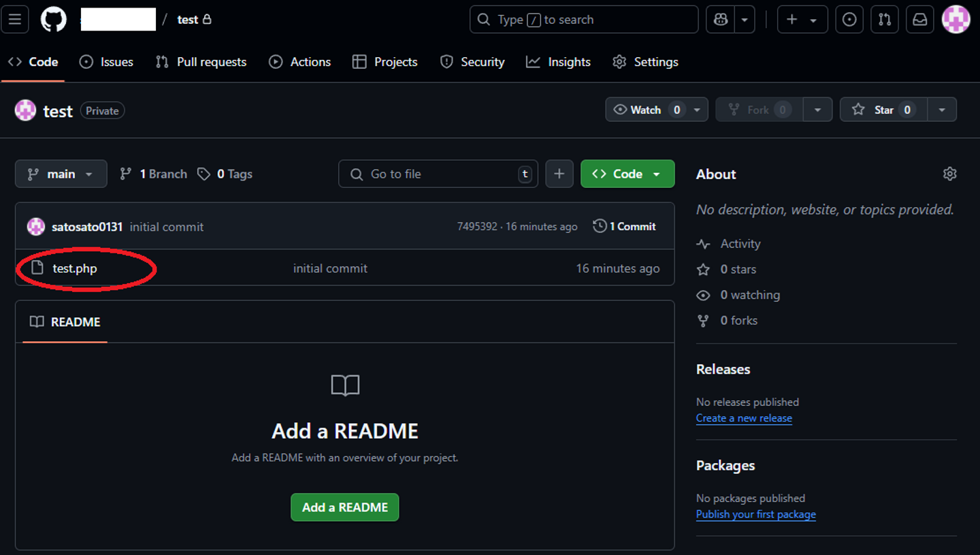Click the Add a README button
Viewport: 980px width, 555px height.
(345, 507)
